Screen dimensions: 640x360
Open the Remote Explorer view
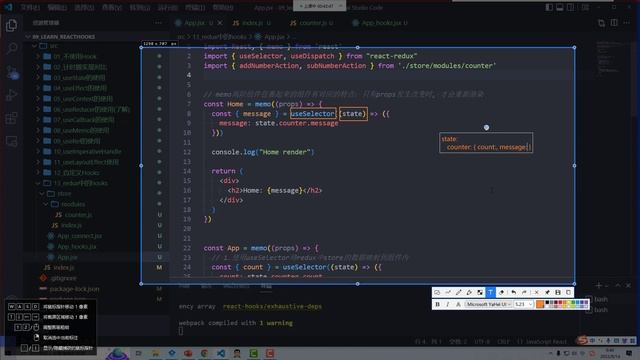tap(11, 141)
